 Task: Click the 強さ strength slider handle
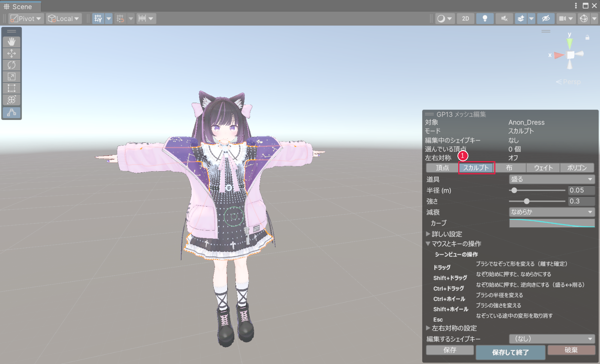click(x=526, y=201)
